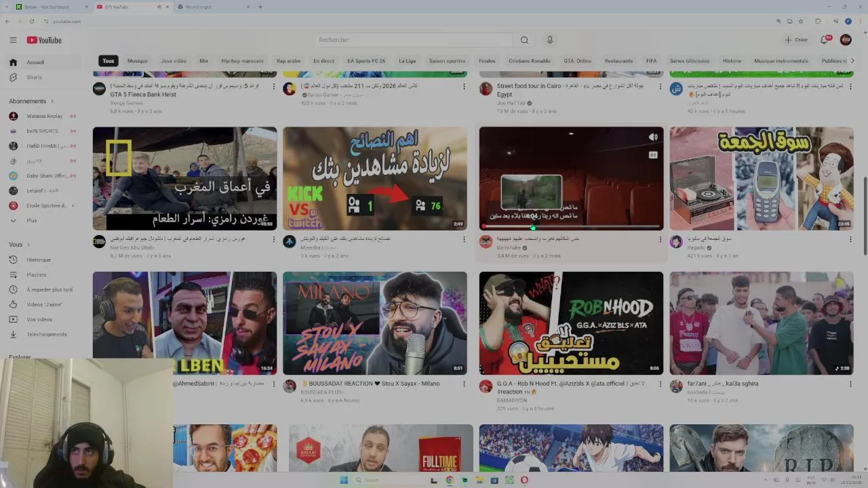Open options menu for Kick vs Twitch video
The image size is (868, 488).
click(464, 239)
